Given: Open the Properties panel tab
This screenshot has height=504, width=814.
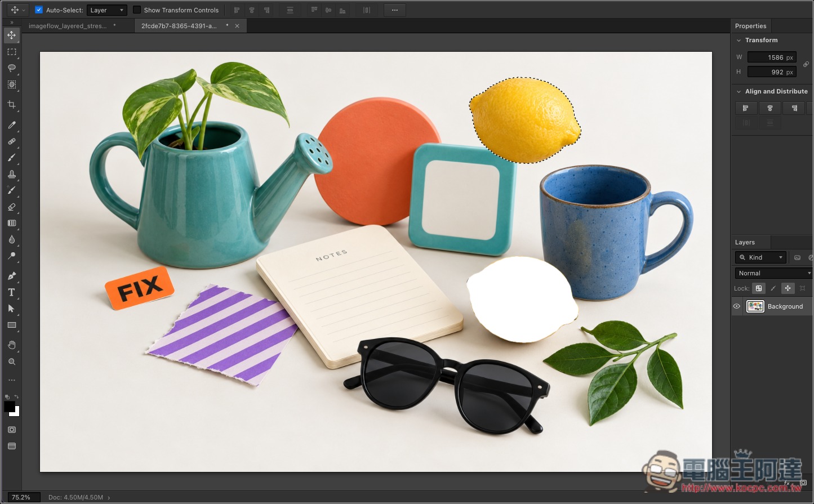Looking at the screenshot, I should (750, 26).
